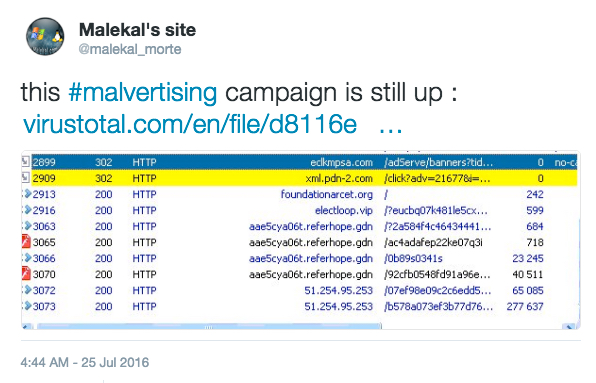Open the @malekal_morte handle
This screenshot has height=383, width=596.
pos(130,49)
